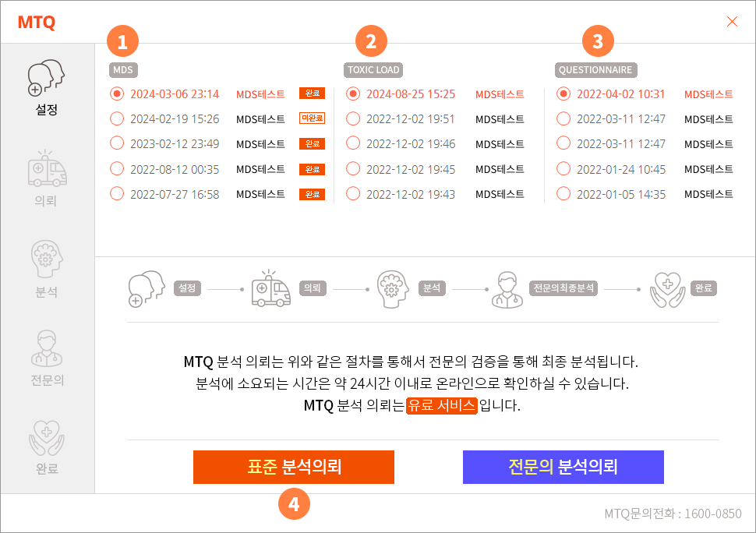The height and width of the screenshot is (533, 756).
Task: Click the 완료 heart-hands sidebar icon
Action: tap(47, 437)
